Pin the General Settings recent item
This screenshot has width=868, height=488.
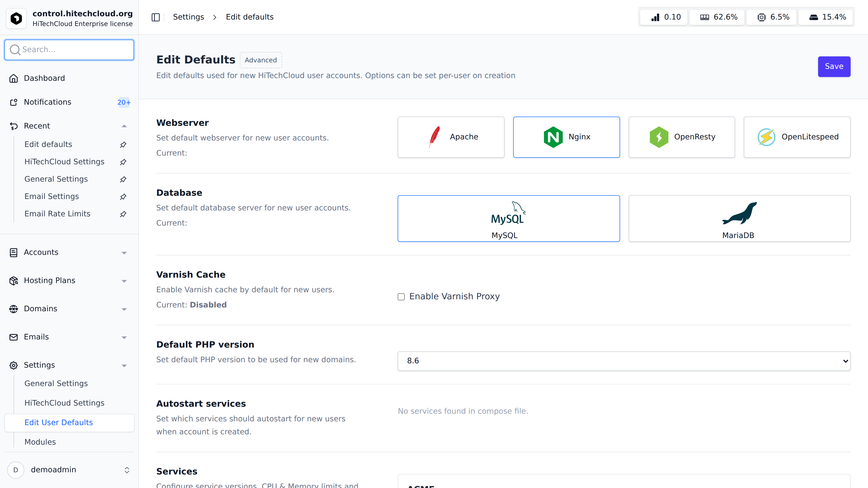coord(123,179)
